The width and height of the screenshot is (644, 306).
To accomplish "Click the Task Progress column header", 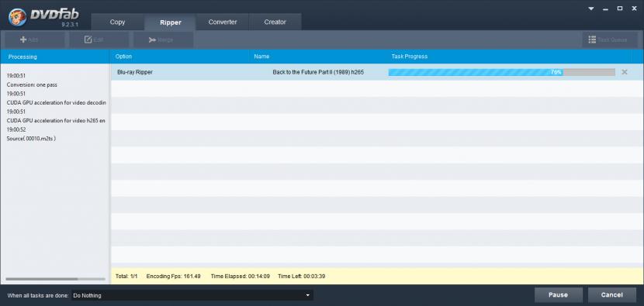I will pyautogui.click(x=409, y=57).
